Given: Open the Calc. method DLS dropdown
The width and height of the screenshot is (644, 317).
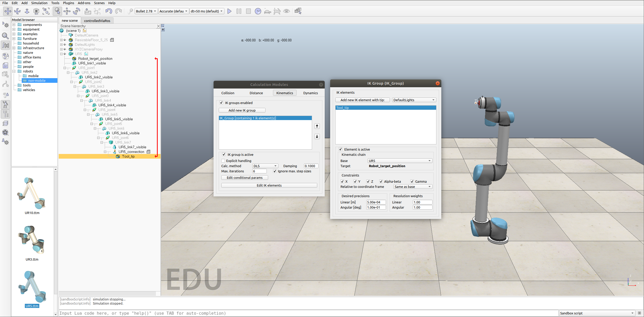Looking at the screenshot, I should click(x=265, y=166).
